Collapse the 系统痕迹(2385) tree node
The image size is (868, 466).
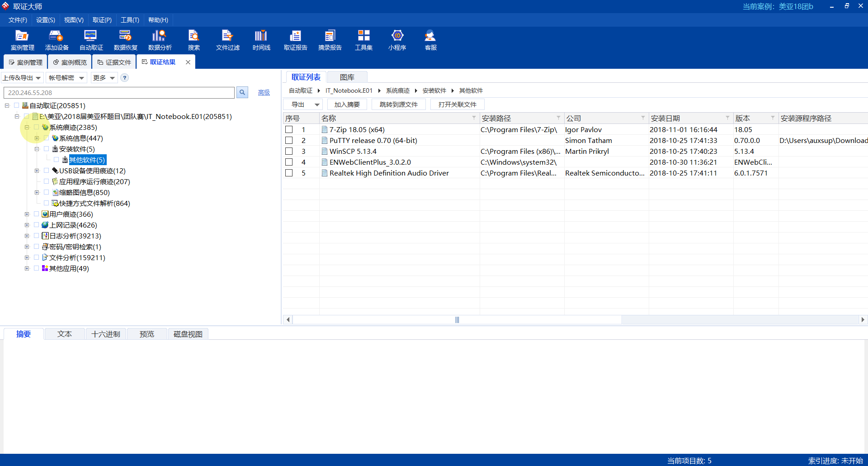point(27,127)
